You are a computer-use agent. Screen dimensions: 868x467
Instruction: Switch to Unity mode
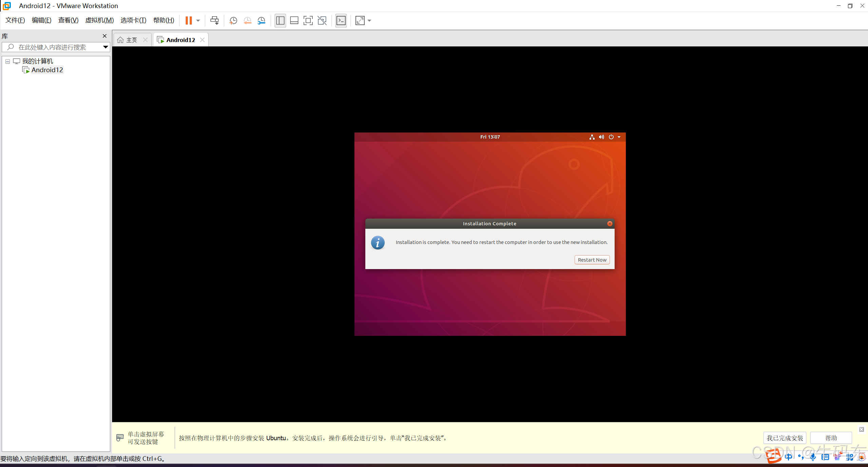click(x=322, y=21)
